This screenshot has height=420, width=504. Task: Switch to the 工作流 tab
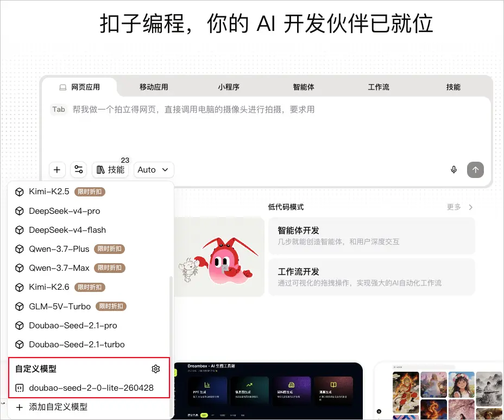tap(379, 87)
